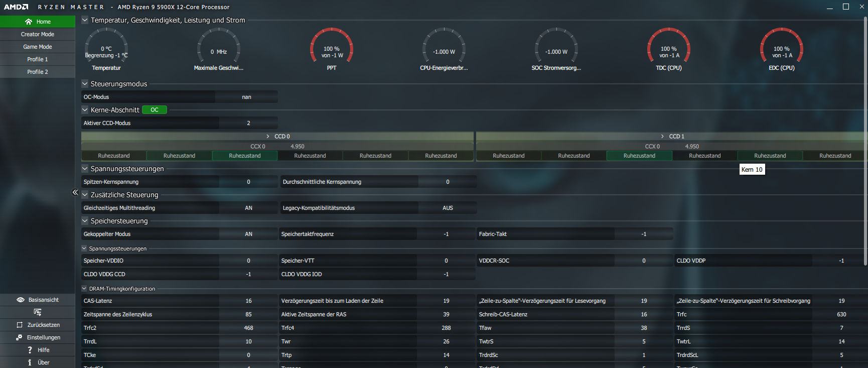
Task: Click TwtrL value 14
Action: 841,341
